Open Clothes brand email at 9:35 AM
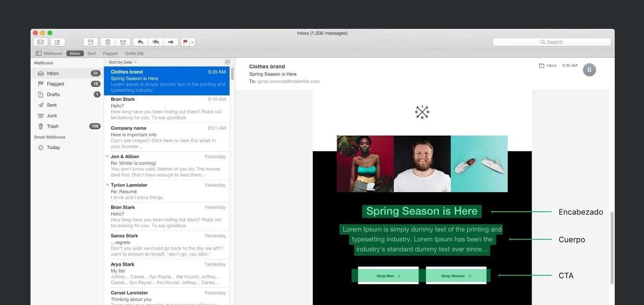Viewport: 644px width, 305px height. [x=167, y=81]
